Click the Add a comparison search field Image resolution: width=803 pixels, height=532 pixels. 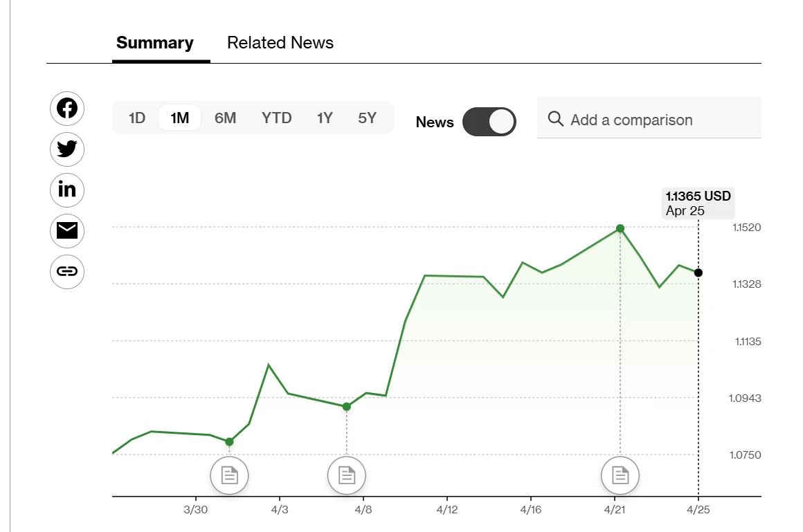649,119
